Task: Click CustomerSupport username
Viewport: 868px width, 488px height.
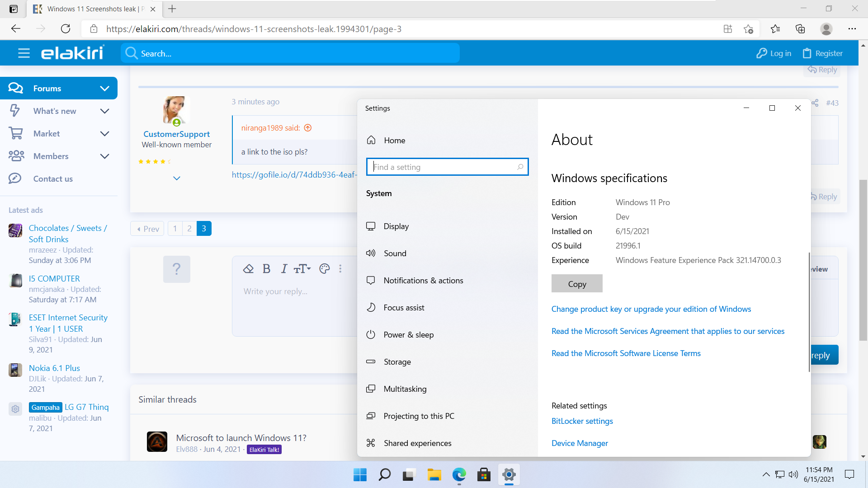Action: tap(176, 134)
